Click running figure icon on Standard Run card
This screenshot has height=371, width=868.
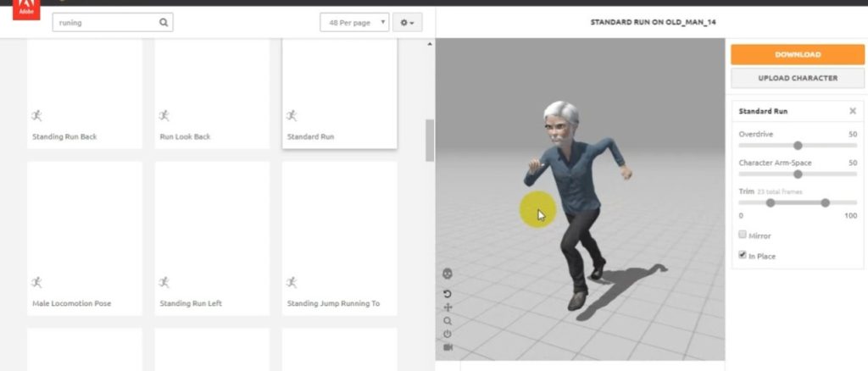click(x=292, y=115)
